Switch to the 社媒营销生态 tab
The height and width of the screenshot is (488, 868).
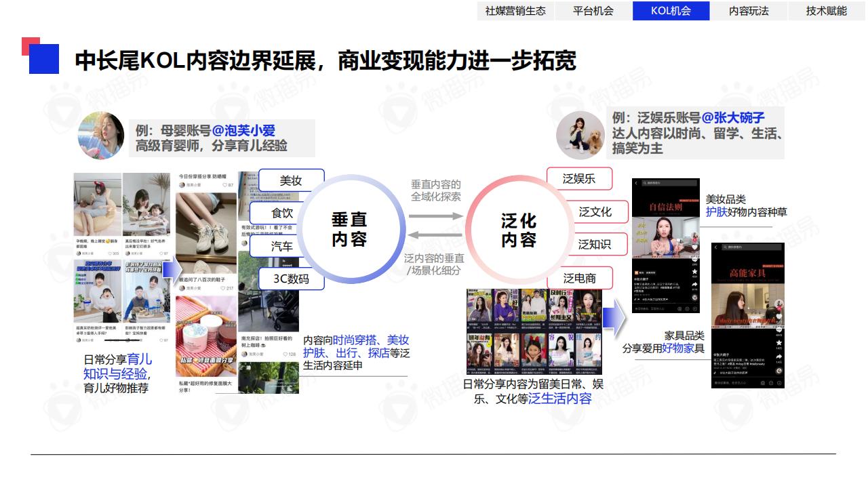pos(515,11)
